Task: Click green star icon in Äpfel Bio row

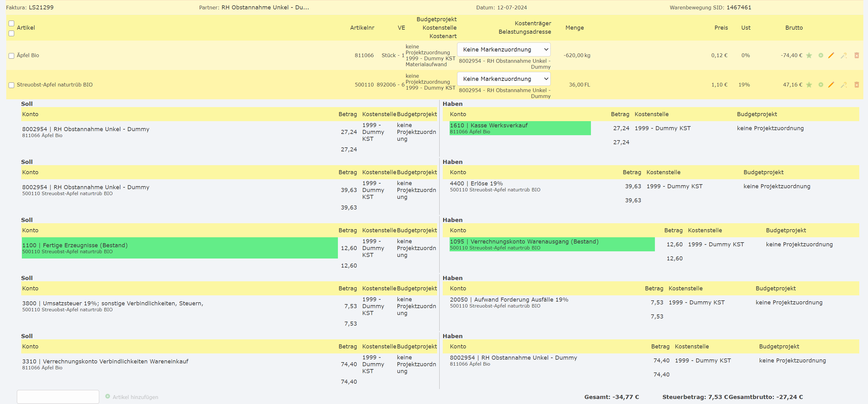Action: (x=809, y=55)
